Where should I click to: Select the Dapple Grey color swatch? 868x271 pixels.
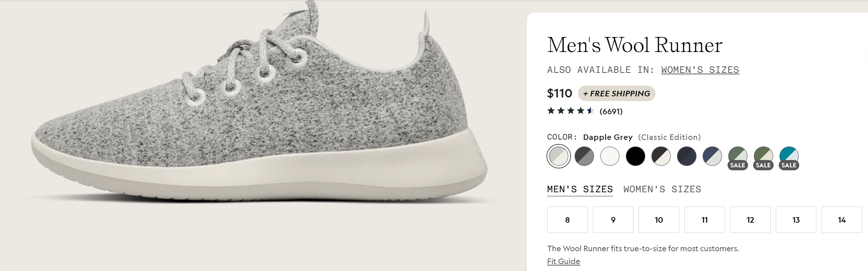559,156
